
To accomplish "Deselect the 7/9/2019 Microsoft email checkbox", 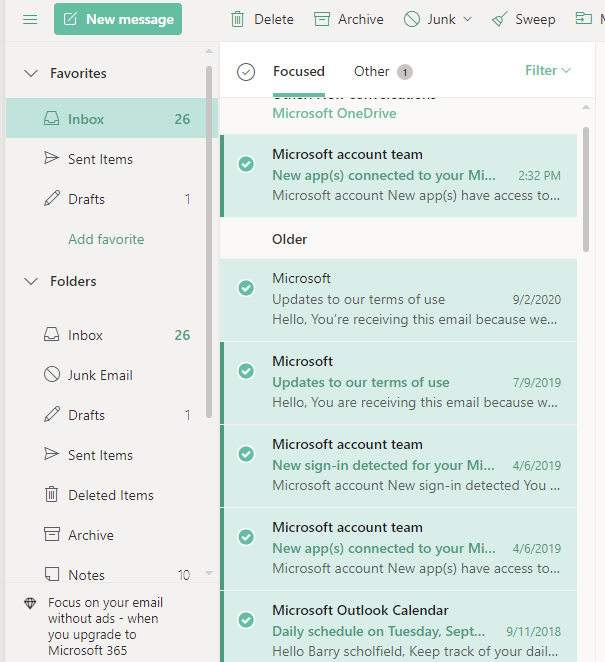I will (x=246, y=371).
